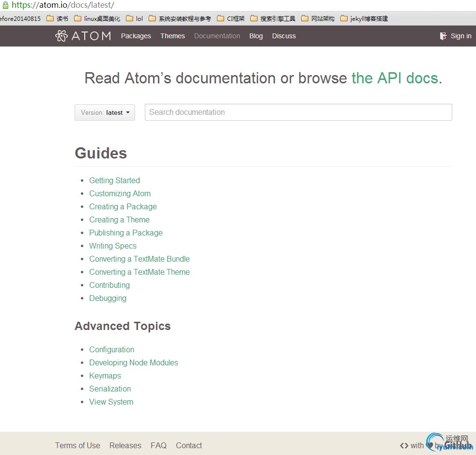
Task: Open the View System advanced topic
Action: click(111, 402)
